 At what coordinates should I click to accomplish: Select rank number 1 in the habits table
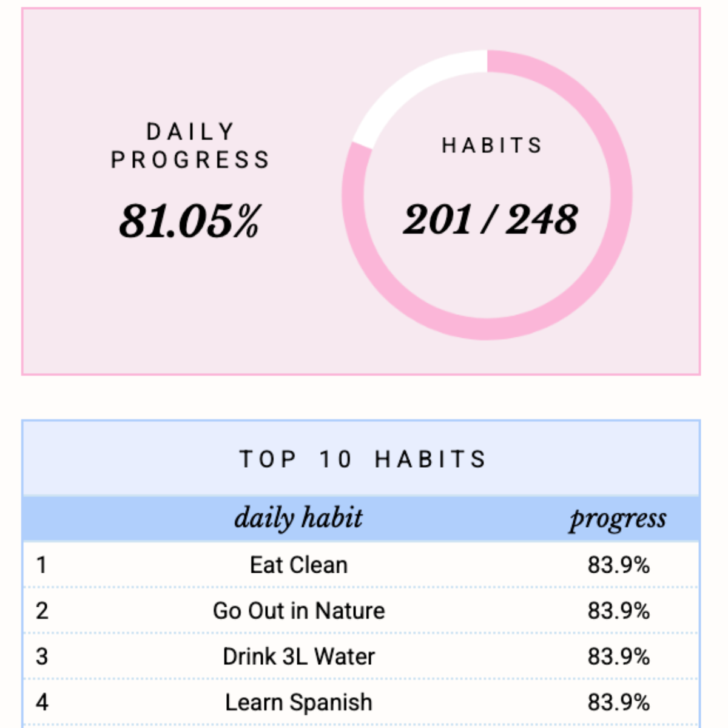pyautogui.click(x=41, y=565)
